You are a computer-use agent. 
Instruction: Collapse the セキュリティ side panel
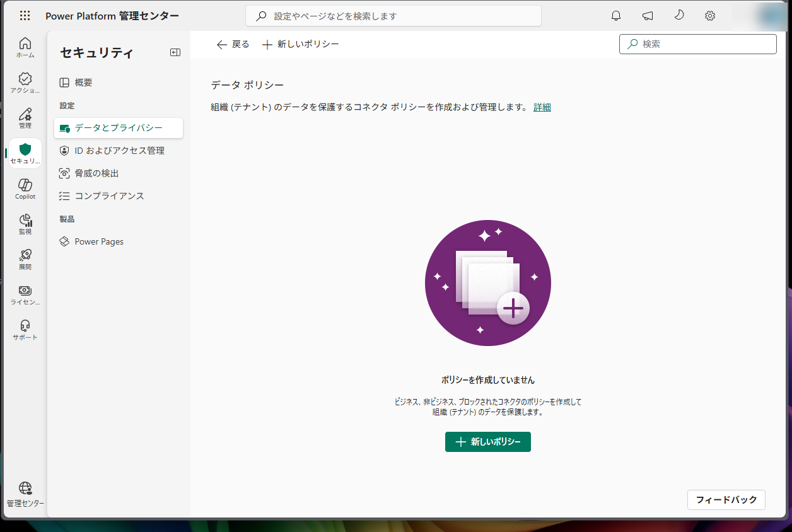click(175, 52)
